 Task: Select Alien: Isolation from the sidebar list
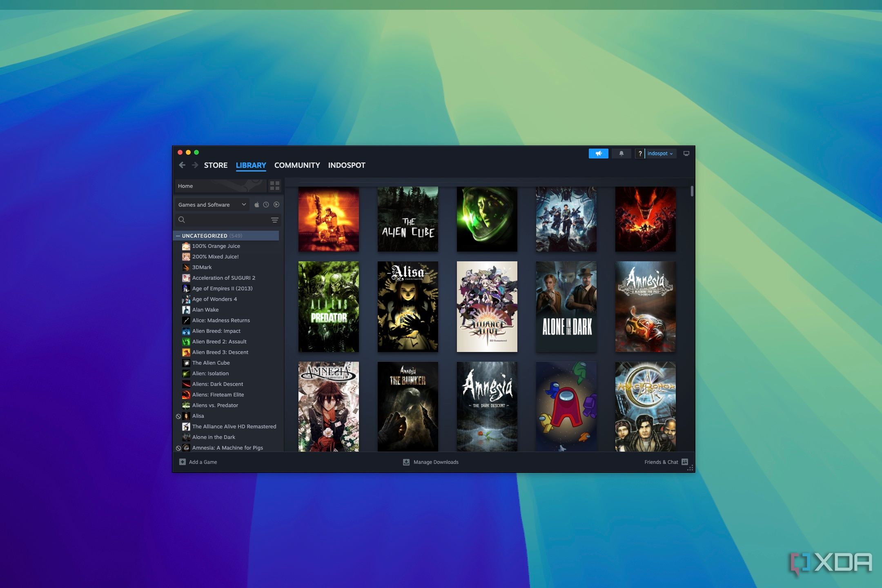212,373
